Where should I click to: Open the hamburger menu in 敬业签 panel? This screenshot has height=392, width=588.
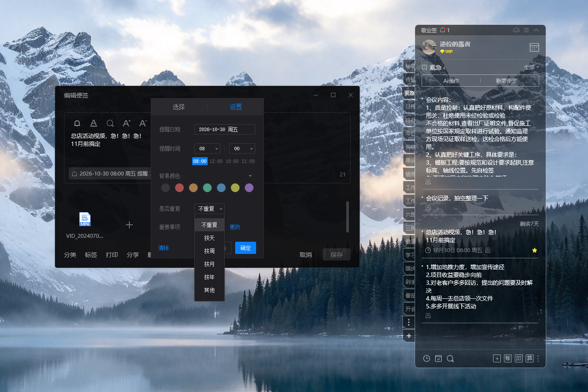(526, 30)
